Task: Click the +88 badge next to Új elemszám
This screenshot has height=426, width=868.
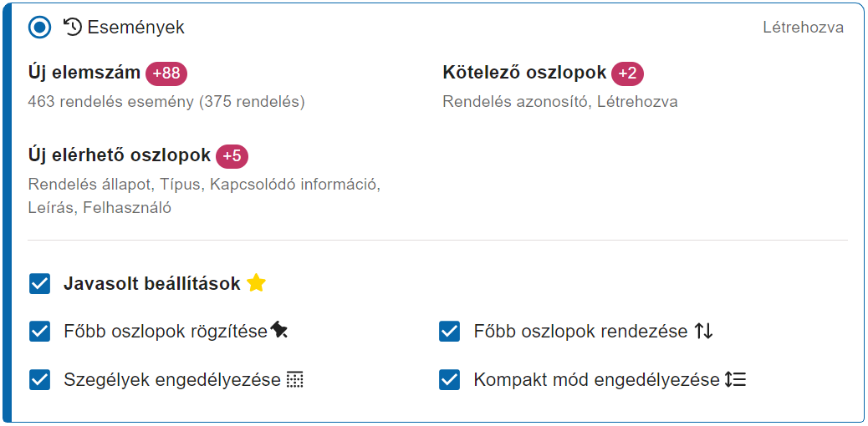Action: [x=166, y=74]
